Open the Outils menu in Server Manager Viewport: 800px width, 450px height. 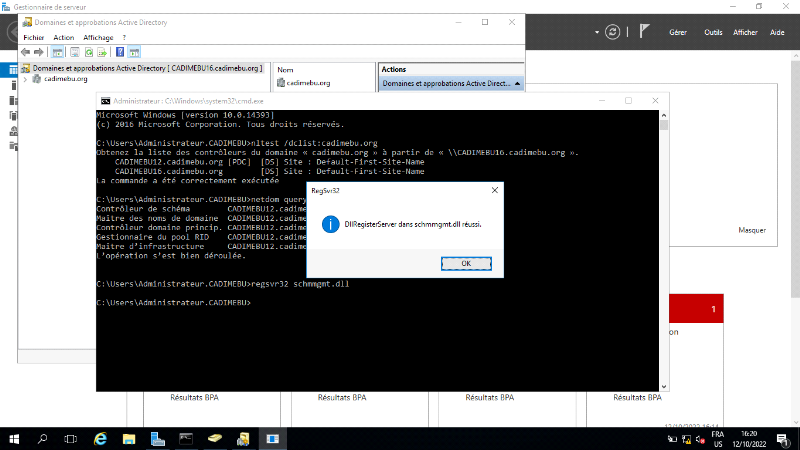(713, 32)
